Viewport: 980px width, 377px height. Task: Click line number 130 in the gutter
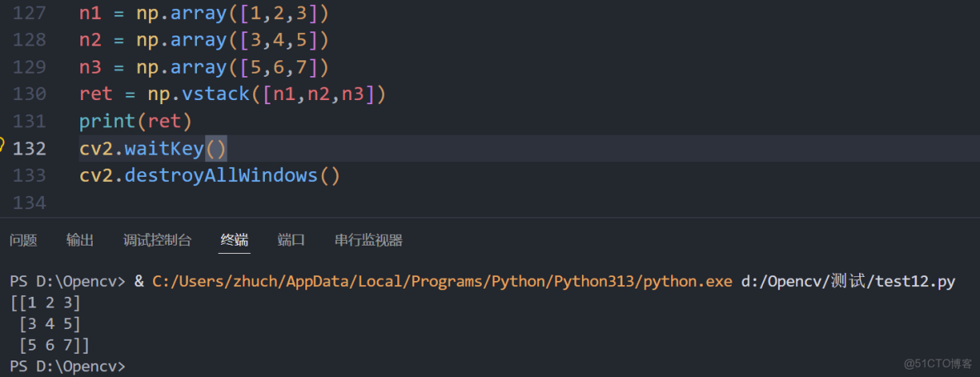pyautogui.click(x=29, y=94)
